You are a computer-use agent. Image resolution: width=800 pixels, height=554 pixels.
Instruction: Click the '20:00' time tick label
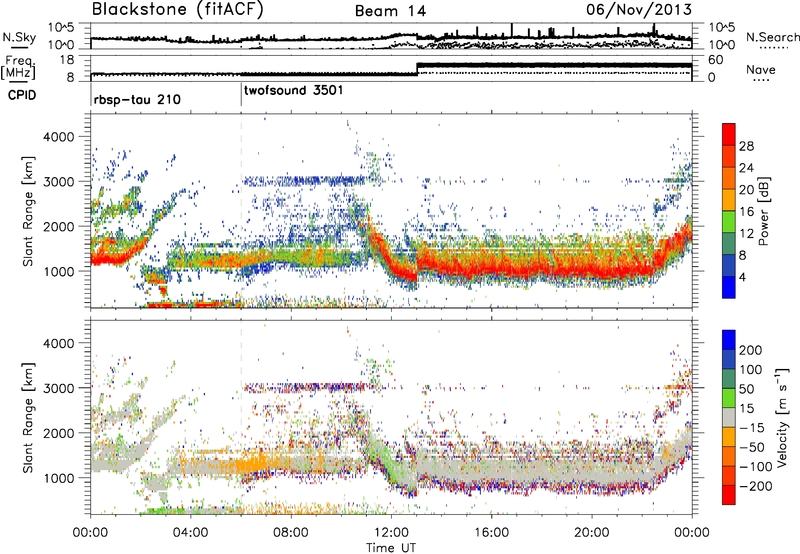click(591, 533)
